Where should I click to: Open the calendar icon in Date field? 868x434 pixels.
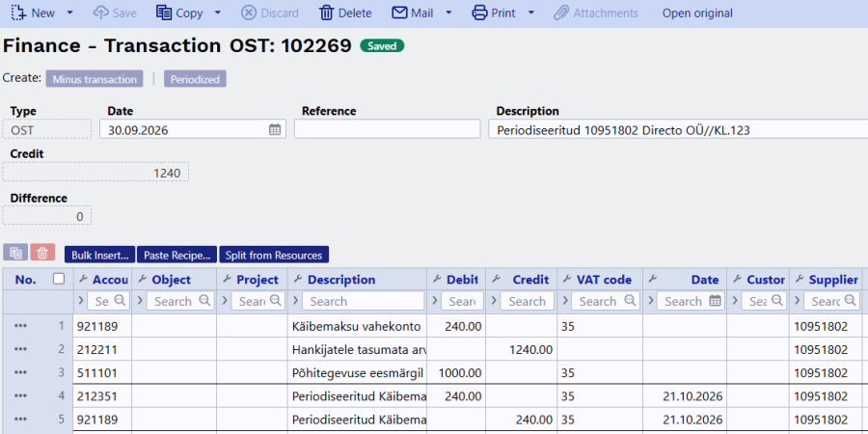tap(275, 130)
